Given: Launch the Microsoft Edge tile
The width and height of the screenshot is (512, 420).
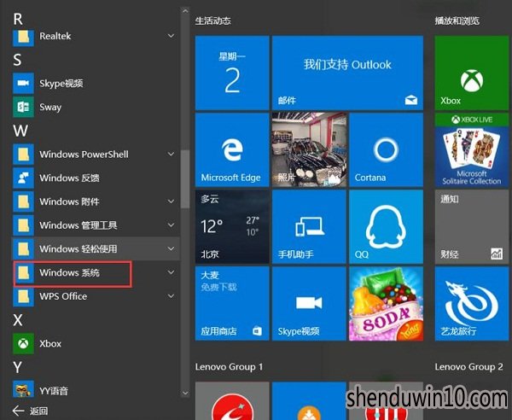Looking at the screenshot, I should pos(232,150).
